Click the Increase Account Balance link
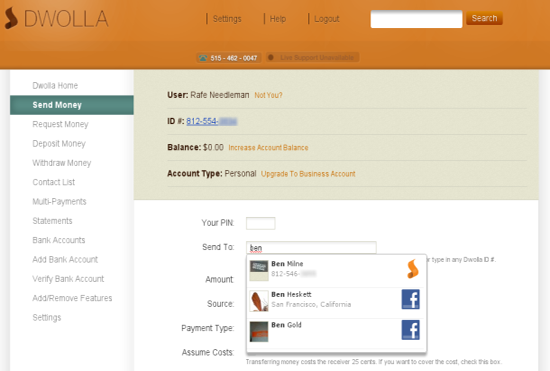The width and height of the screenshot is (550, 371). click(268, 148)
